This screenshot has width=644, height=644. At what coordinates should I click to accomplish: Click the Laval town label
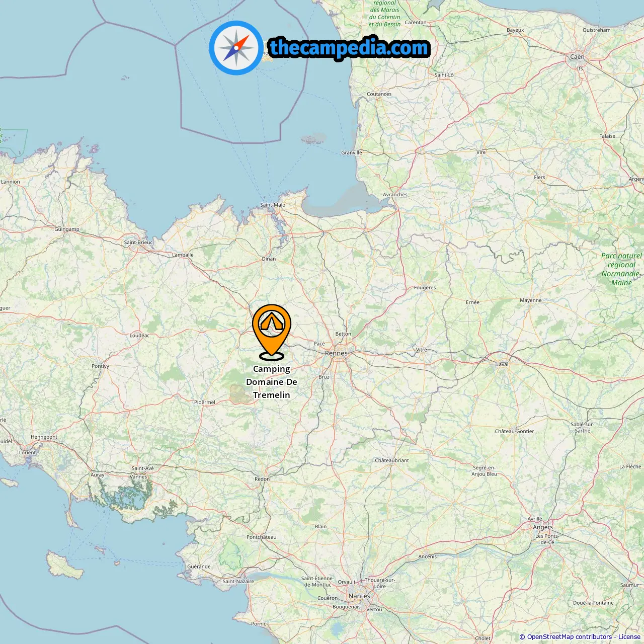click(x=502, y=364)
